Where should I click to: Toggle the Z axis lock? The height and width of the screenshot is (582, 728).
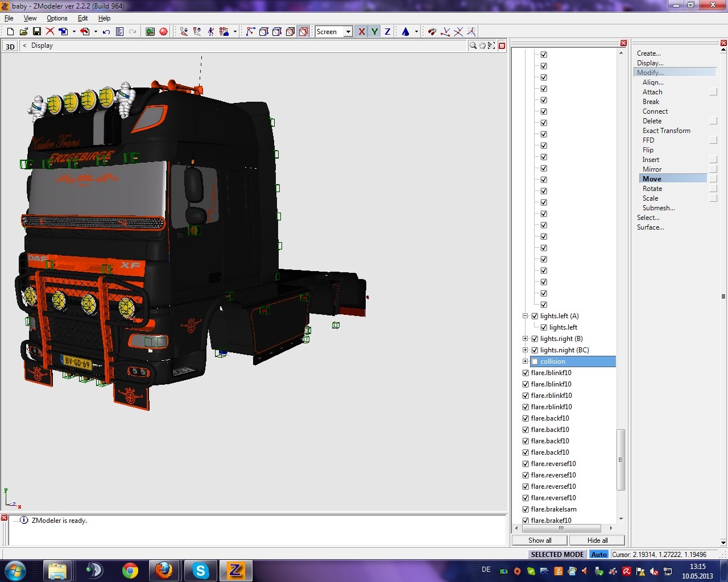[x=387, y=32]
